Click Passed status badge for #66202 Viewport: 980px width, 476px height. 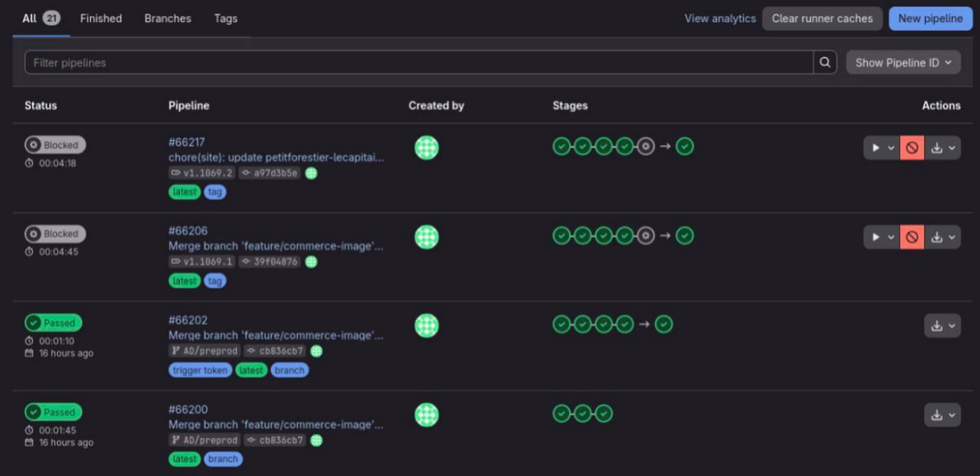pos(54,323)
